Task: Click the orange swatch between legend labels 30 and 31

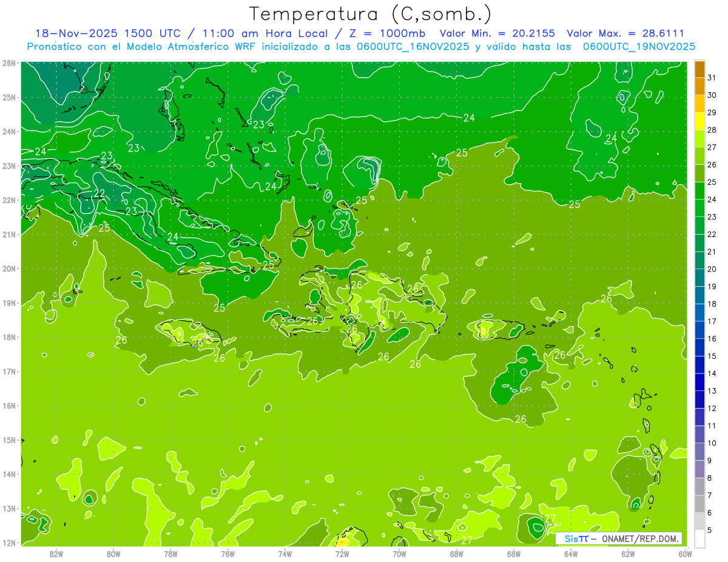Action: [699, 86]
